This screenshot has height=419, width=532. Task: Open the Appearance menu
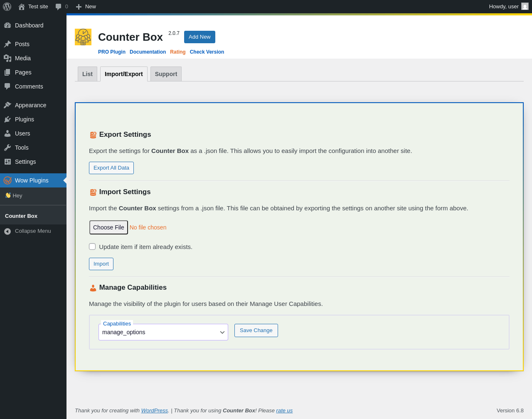tap(33, 105)
